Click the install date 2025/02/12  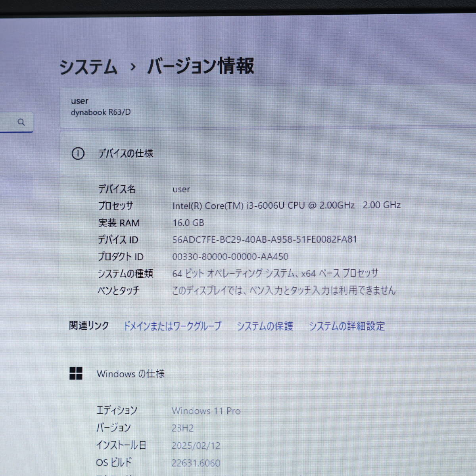(196, 445)
